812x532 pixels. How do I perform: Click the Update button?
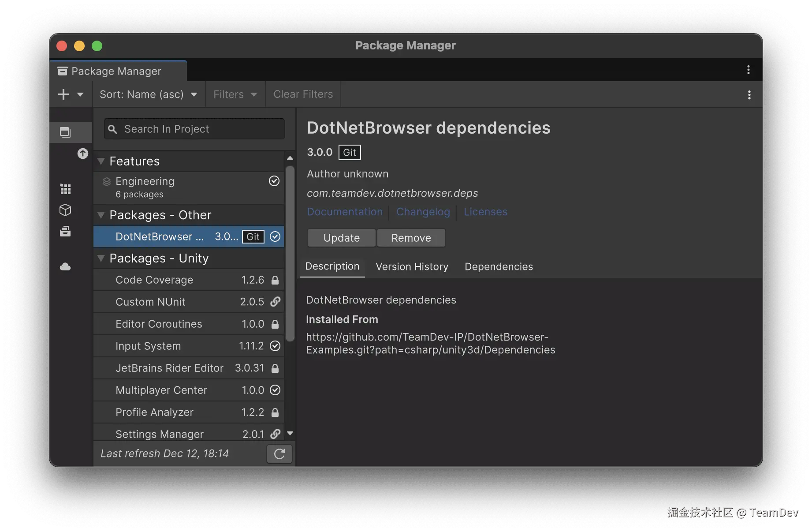(x=341, y=238)
